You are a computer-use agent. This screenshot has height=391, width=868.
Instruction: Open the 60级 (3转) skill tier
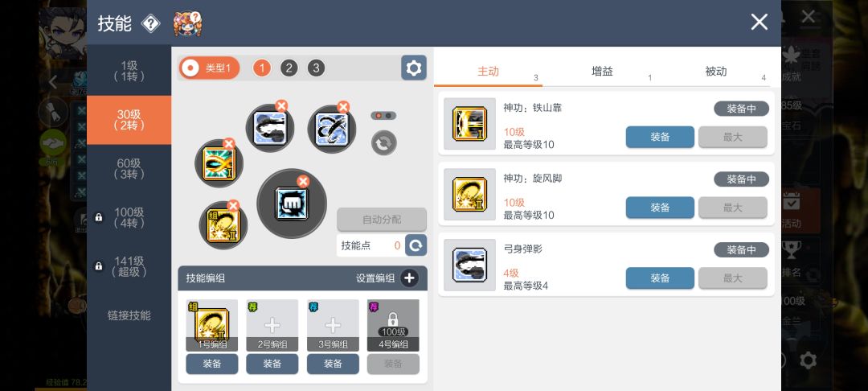(x=129, y=169)
